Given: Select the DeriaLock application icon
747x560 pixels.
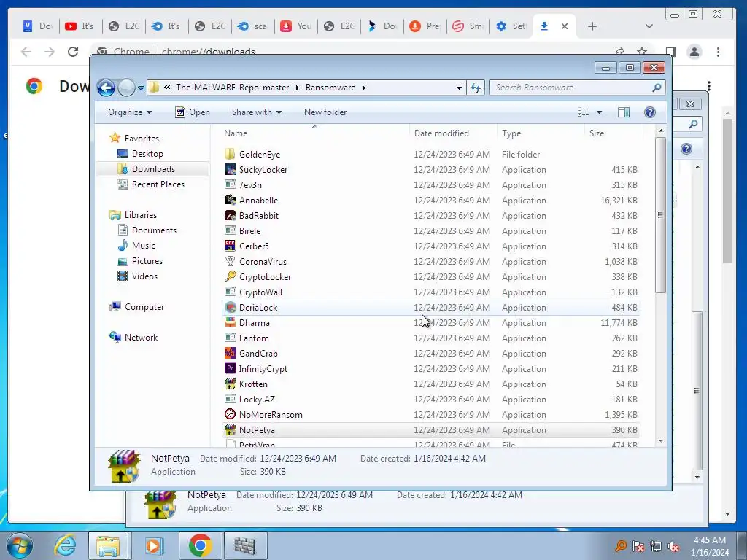Looking at the screenshot, I should [230, 308].
